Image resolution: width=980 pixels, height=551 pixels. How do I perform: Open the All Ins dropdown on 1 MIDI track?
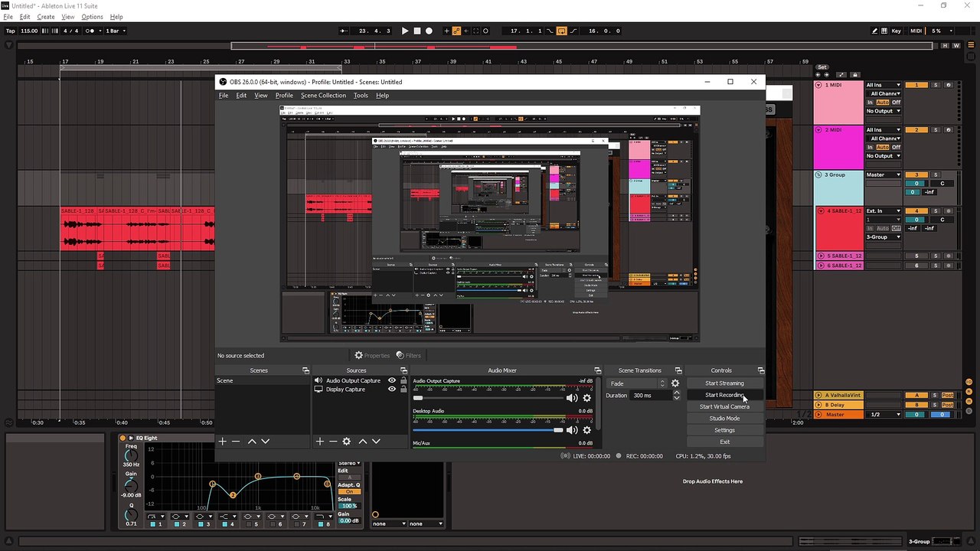(x=884, y=85)
